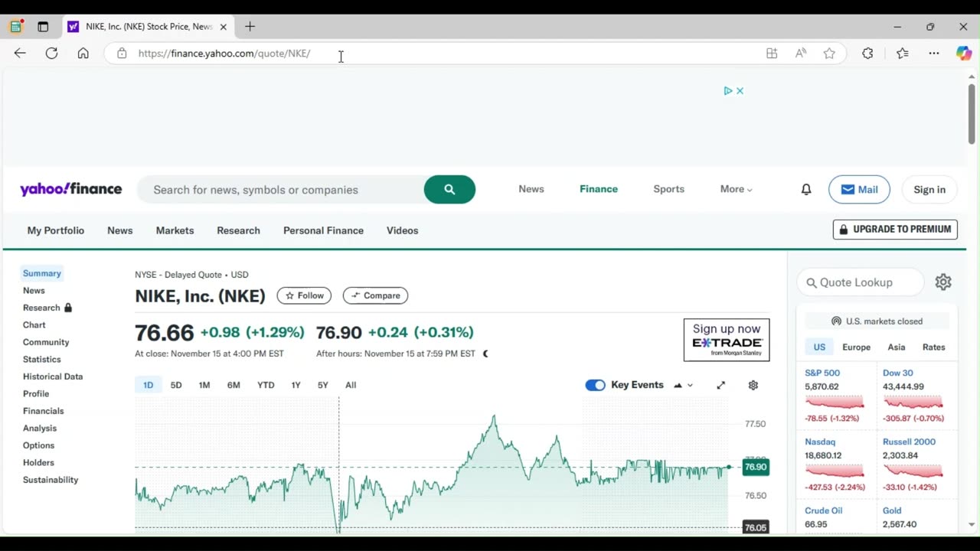The width and height of the screenshot is (980, 551).
Task: Open chart settings gear icon
Action: 753,385
